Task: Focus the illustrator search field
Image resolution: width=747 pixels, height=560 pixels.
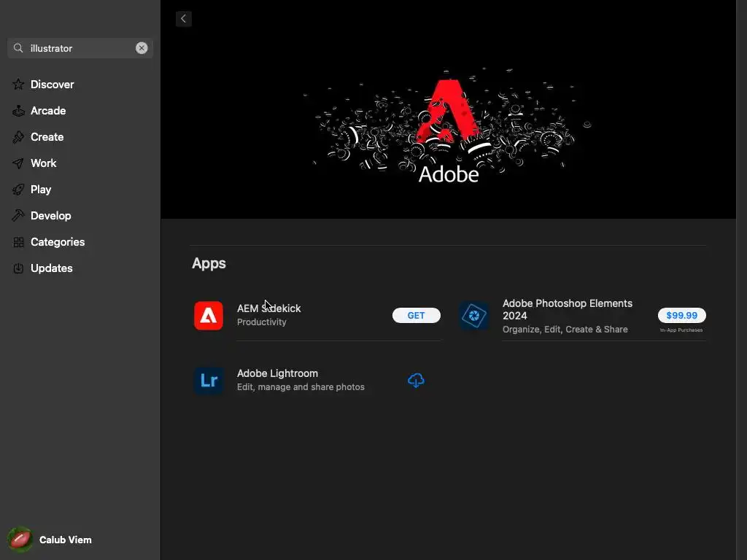Action: (80, 48)
